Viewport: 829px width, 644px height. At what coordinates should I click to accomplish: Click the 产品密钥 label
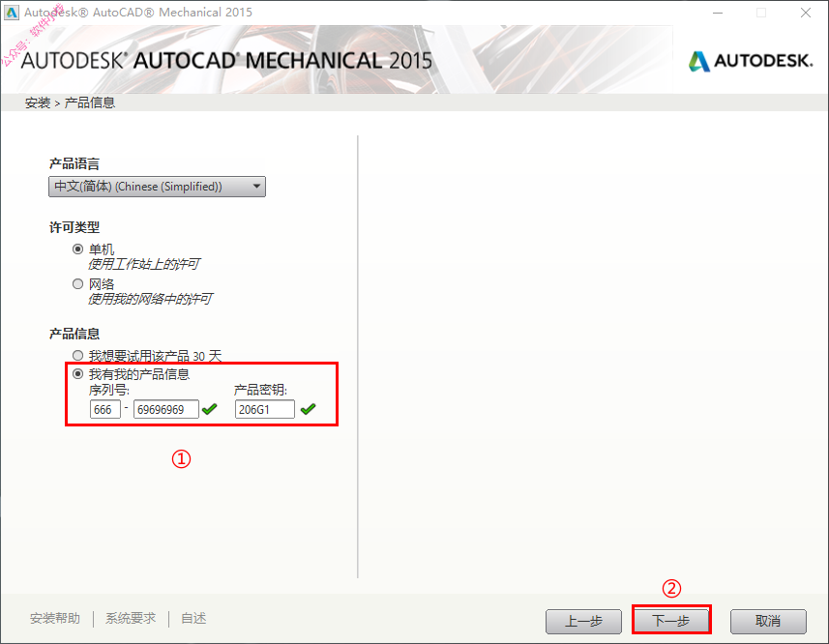(x=260, y=391)
